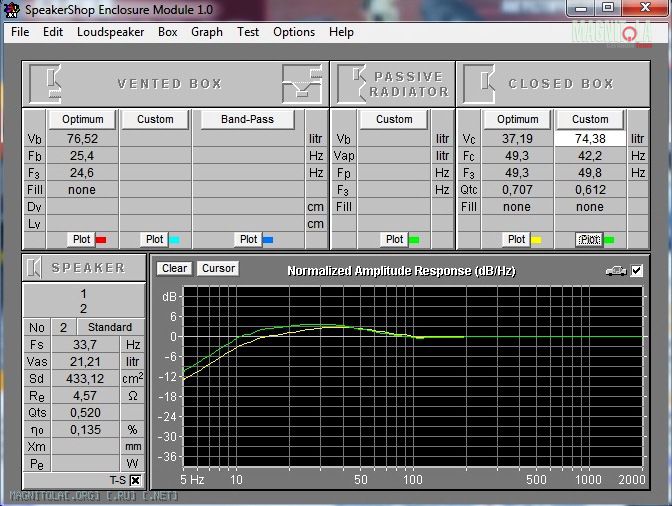This screenshot has height=506, width=672.
Task: Click yellow swatch for Closed Optimum plot
Action: (536, 240)
